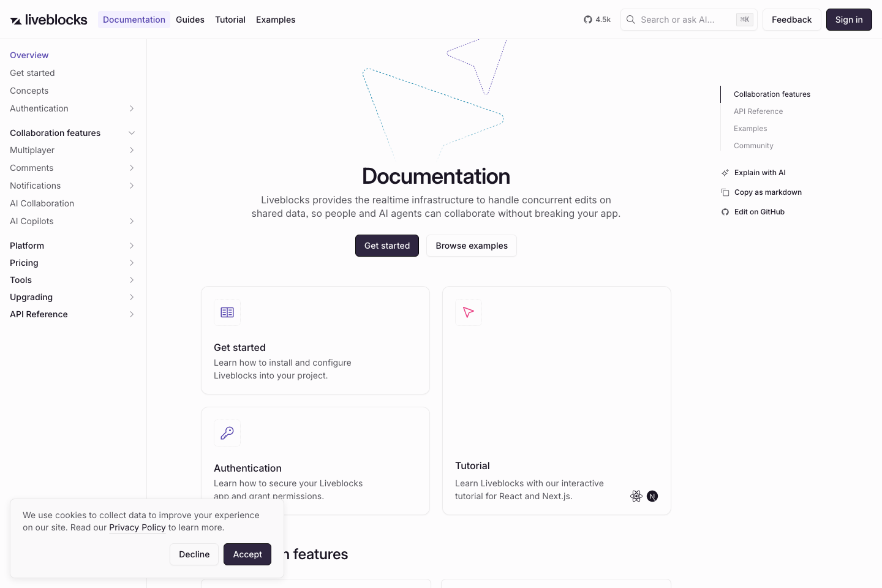
Task: Click the Next.js icon on the Tutorial card
Action: pyautogui.click(x=652, y=496)
